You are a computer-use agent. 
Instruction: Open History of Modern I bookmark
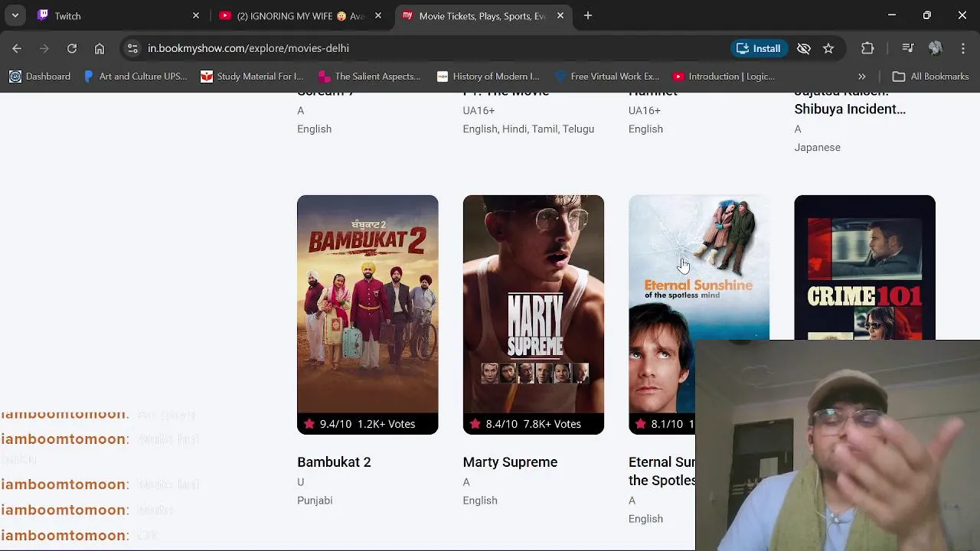[x=488, y=77]
